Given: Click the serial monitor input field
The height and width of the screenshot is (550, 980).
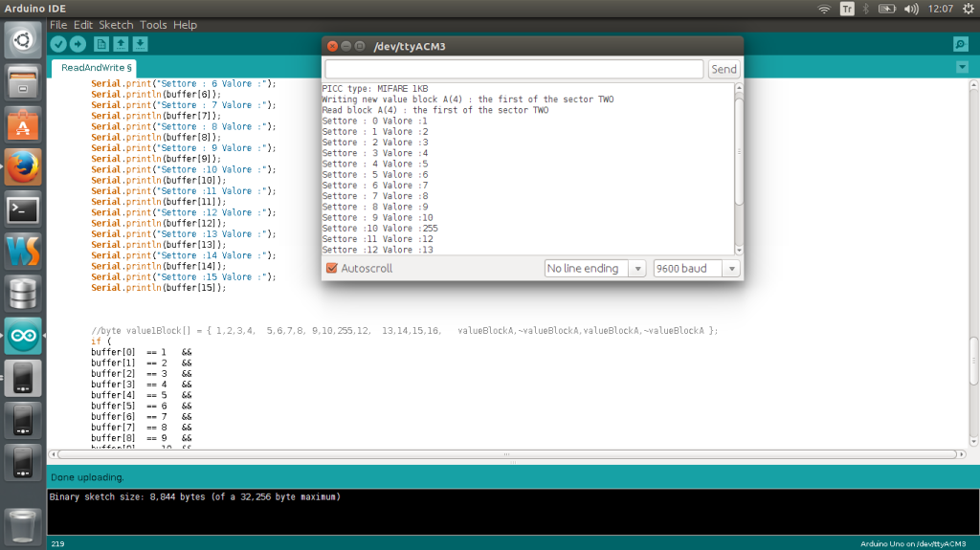Looking at the screenshot, I should [514, 69].
